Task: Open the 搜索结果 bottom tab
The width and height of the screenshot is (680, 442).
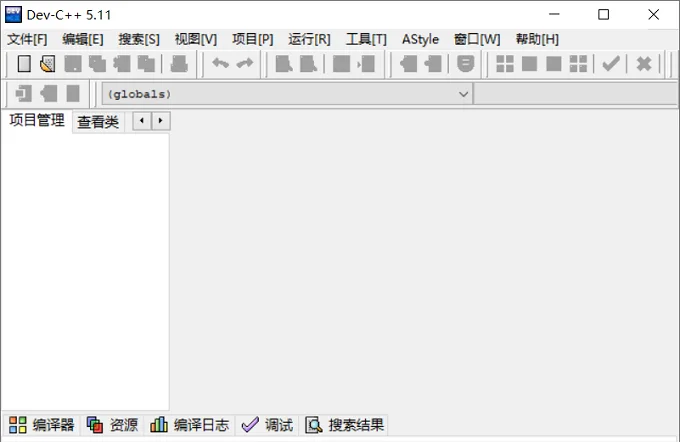Action: (345, 425)
